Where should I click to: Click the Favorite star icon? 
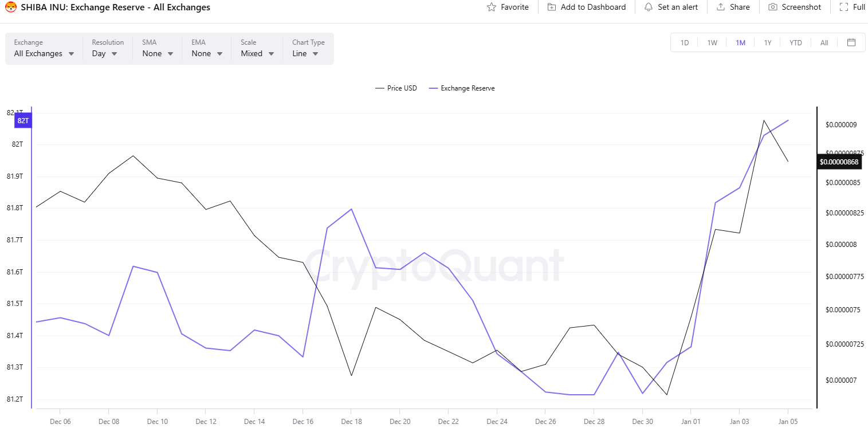(x=492, y=7)
